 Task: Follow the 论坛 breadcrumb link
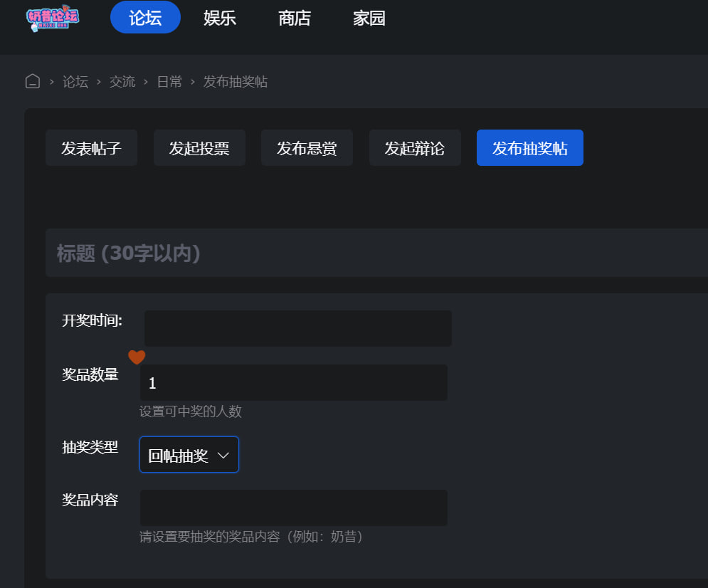coord(75,82)
